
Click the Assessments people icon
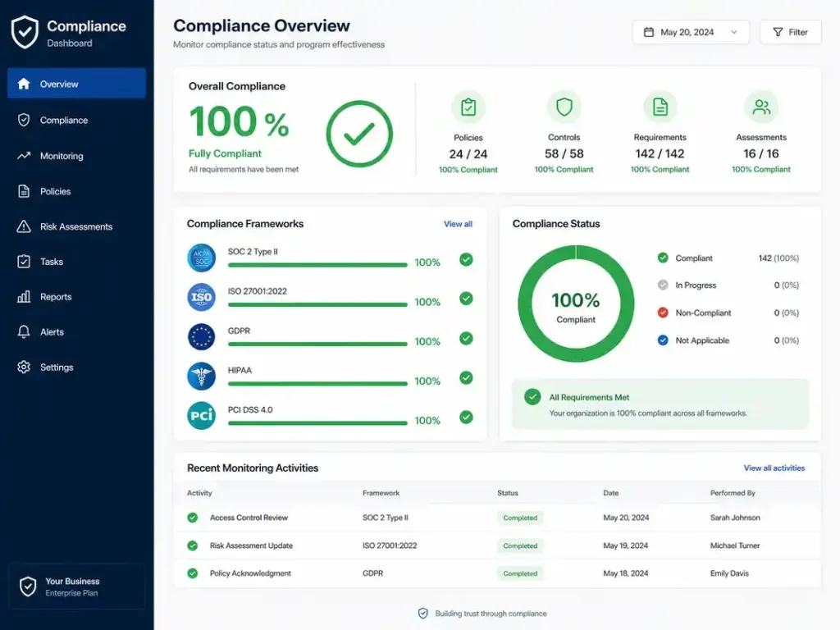761,107
